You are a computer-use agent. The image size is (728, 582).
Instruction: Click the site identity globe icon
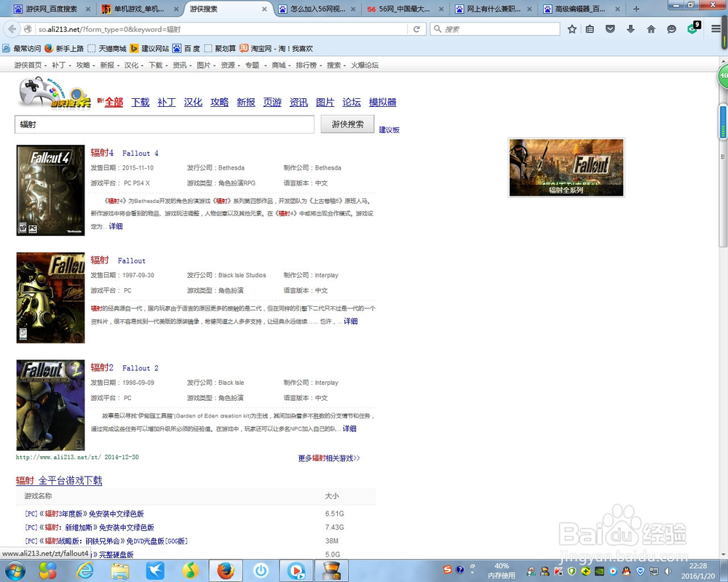point(28,29)
